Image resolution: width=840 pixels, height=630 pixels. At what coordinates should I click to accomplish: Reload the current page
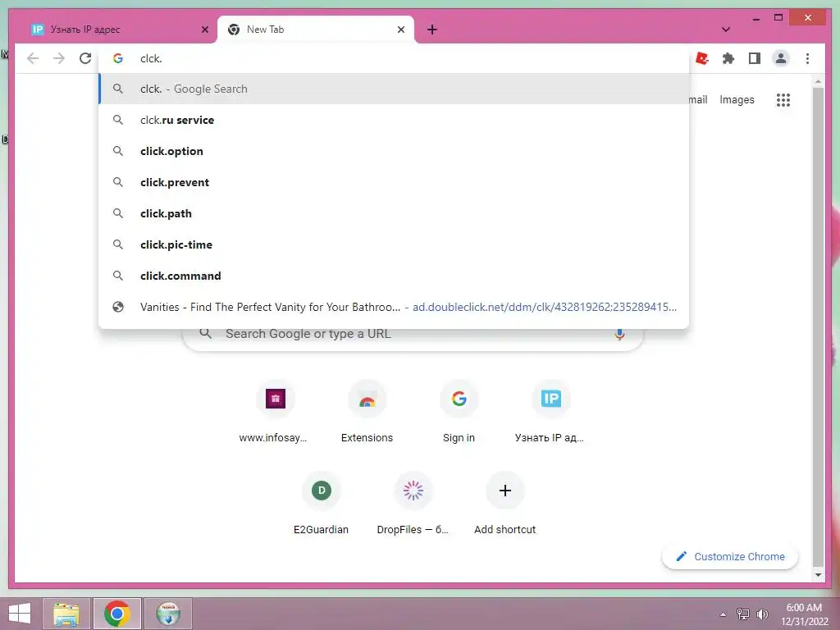[85, 58]
